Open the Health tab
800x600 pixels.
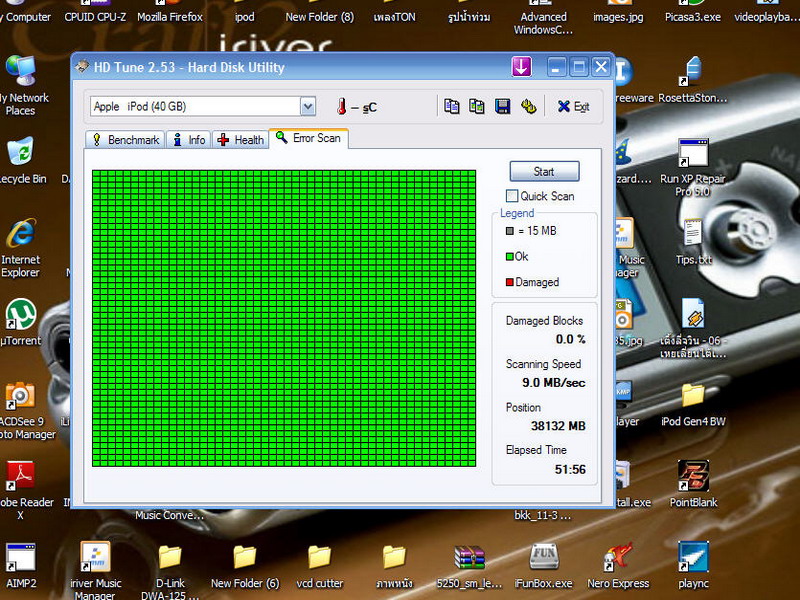pyautogui.click(x=241, y=140)
